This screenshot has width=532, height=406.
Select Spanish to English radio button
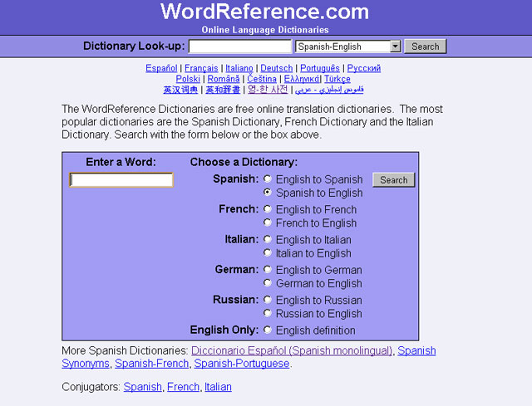coord(268,192)
